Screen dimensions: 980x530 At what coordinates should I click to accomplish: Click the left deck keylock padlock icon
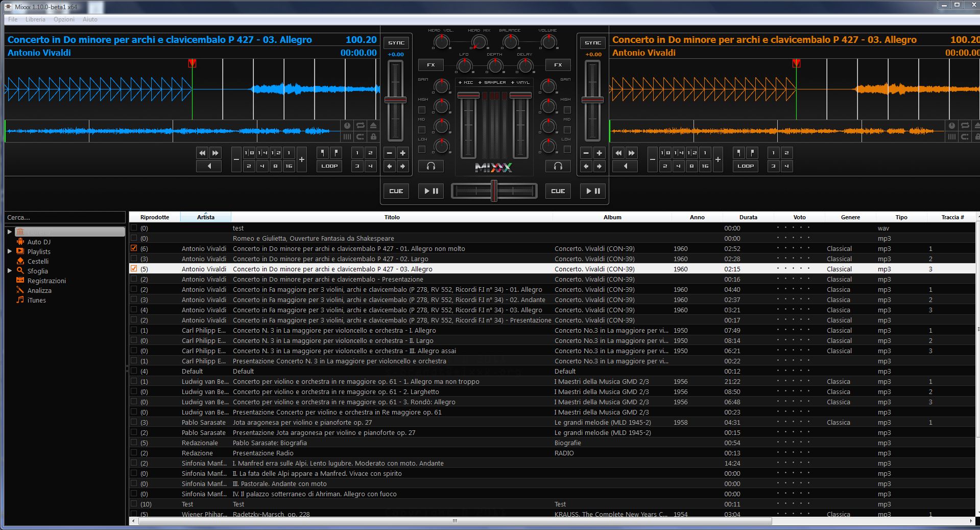pyautogui.click(x=373, y=136)
